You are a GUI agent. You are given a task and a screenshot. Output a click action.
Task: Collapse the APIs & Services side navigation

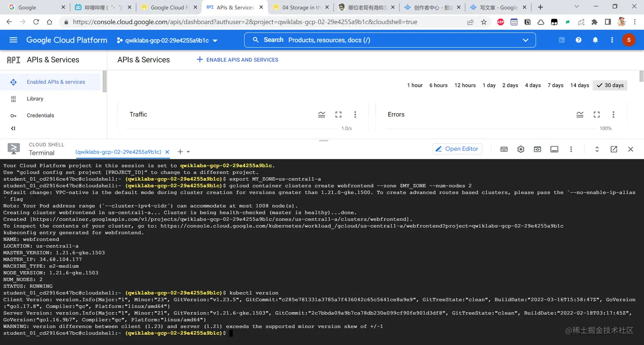[13, 128]
